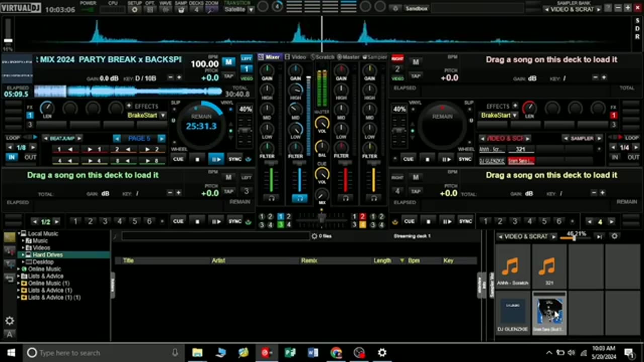Switch to the Video tab
This screenshot has height=362, width=644.
coord(296,57)
